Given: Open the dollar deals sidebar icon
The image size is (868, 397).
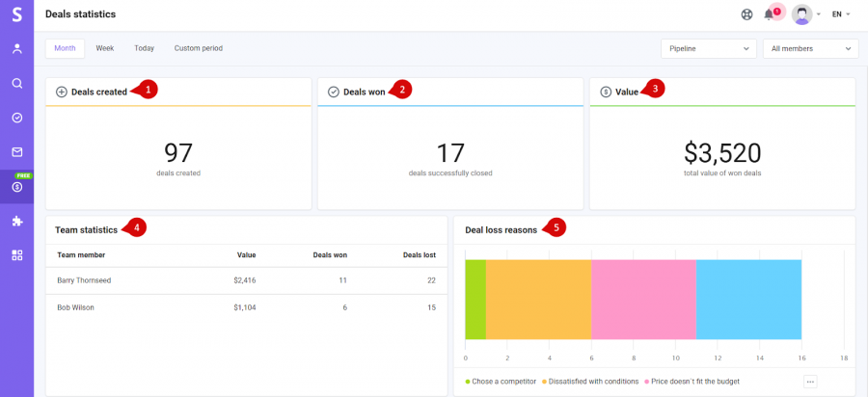Looking at the screenshot, I should (x=17, y=188).
